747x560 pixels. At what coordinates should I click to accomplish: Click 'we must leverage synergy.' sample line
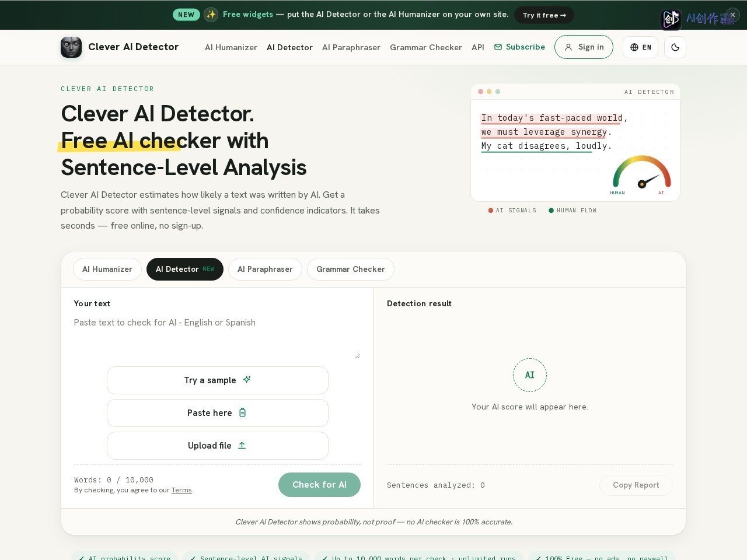546,132
